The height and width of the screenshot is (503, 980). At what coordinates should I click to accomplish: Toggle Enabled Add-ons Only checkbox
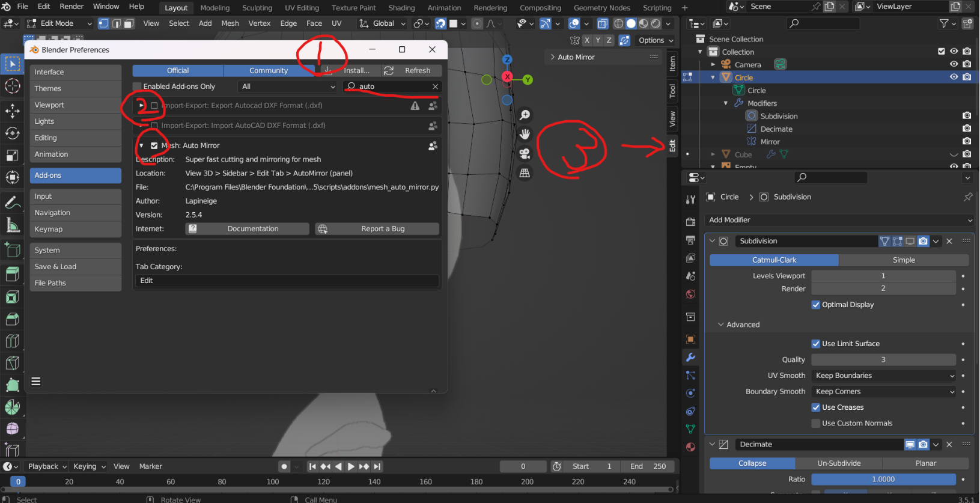(137, 87)
